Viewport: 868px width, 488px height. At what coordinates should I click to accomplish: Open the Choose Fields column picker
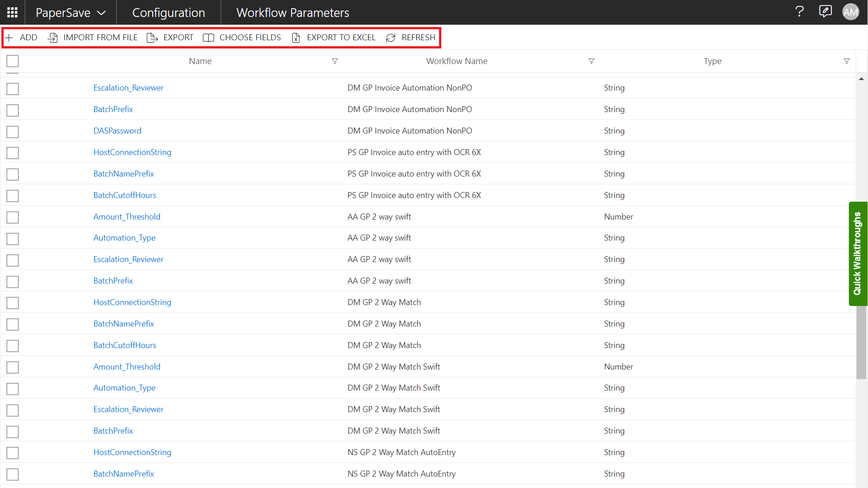[242, 38]
